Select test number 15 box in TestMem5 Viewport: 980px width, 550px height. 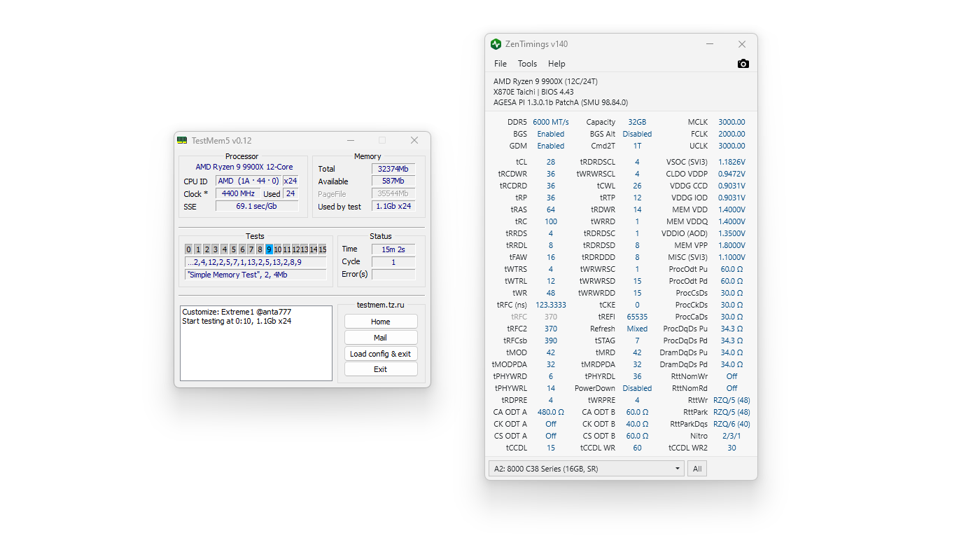tap(323, 249)
